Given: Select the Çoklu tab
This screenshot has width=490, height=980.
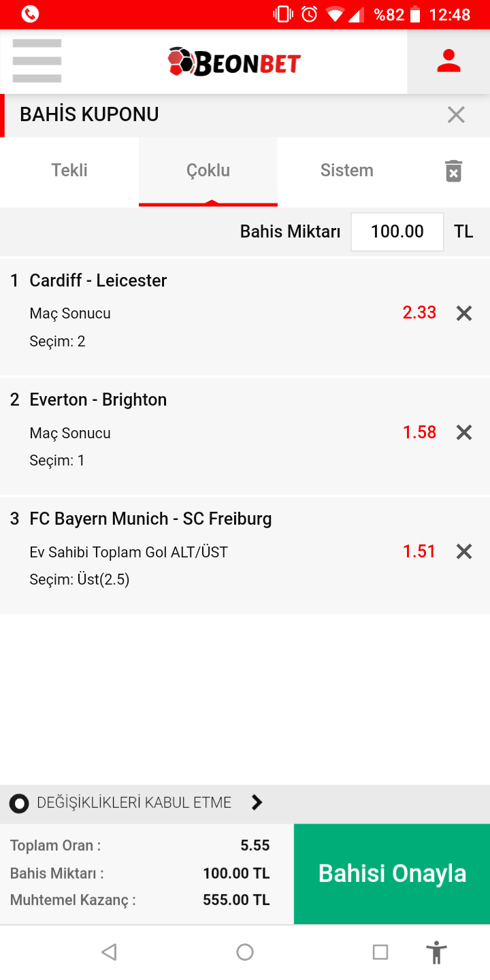Looking at the screenshot, I should tap(208, 171).
